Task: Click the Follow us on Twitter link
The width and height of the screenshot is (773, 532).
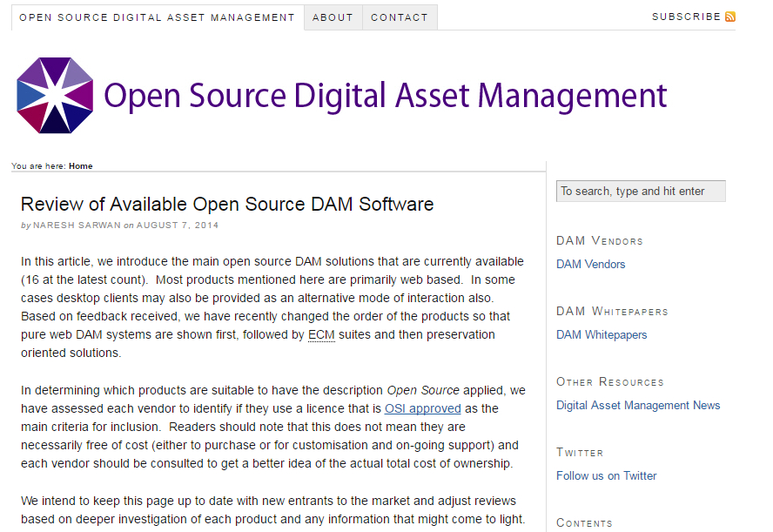Action: click(606, 476)
